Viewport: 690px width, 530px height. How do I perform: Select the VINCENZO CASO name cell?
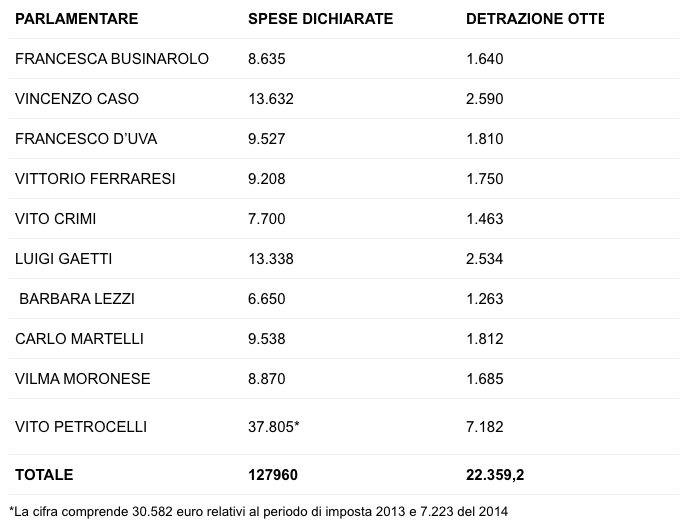point(77,99)
